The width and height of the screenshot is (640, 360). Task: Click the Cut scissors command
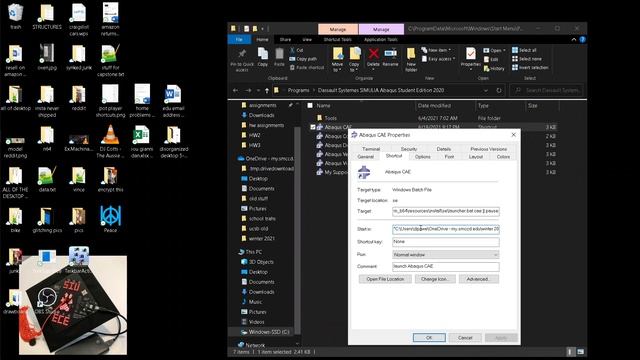pyautogui.click(x=296, y=50)
